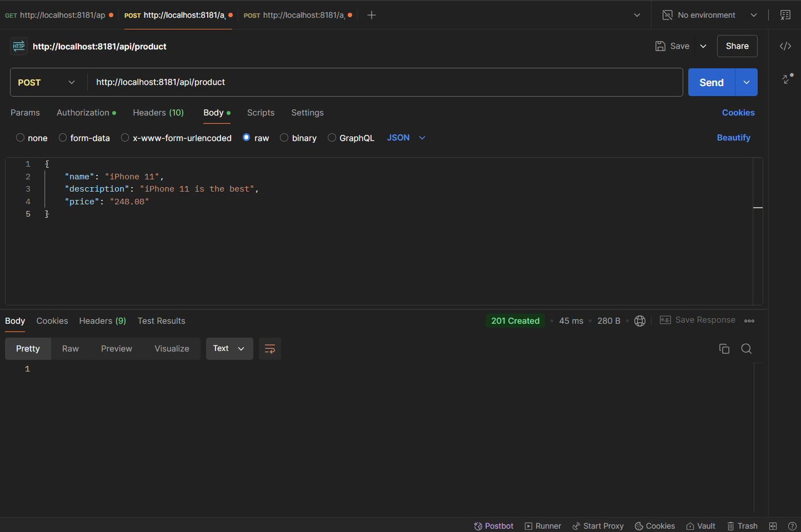This screenshot has height=532, width=801.
Task: Select the GraphQL body option
Action: point(351,138)
